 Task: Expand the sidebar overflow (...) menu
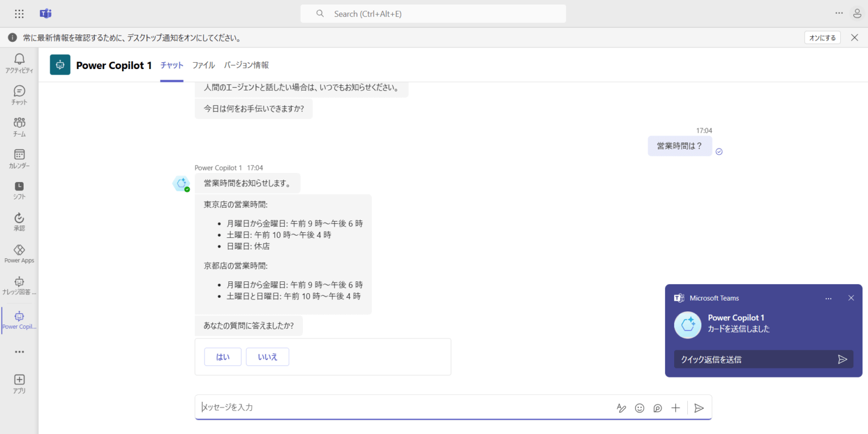pos(19,351)
